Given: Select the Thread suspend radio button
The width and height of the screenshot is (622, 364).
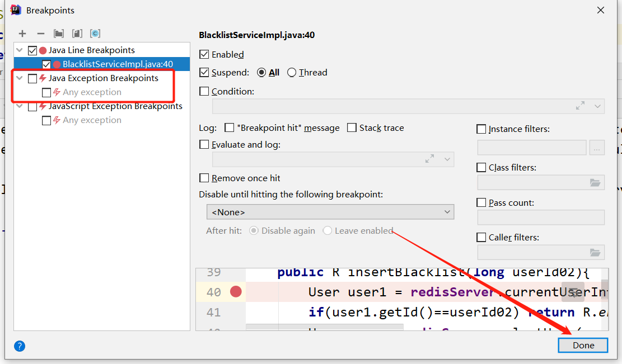Looking at the screenshot, I should click(291, 72).
